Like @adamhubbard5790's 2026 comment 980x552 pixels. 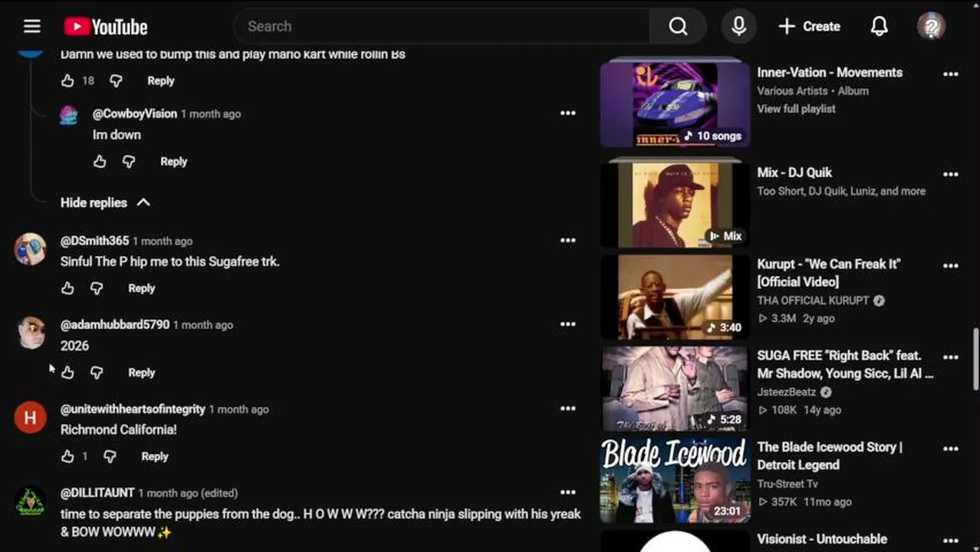coord(67,373)
